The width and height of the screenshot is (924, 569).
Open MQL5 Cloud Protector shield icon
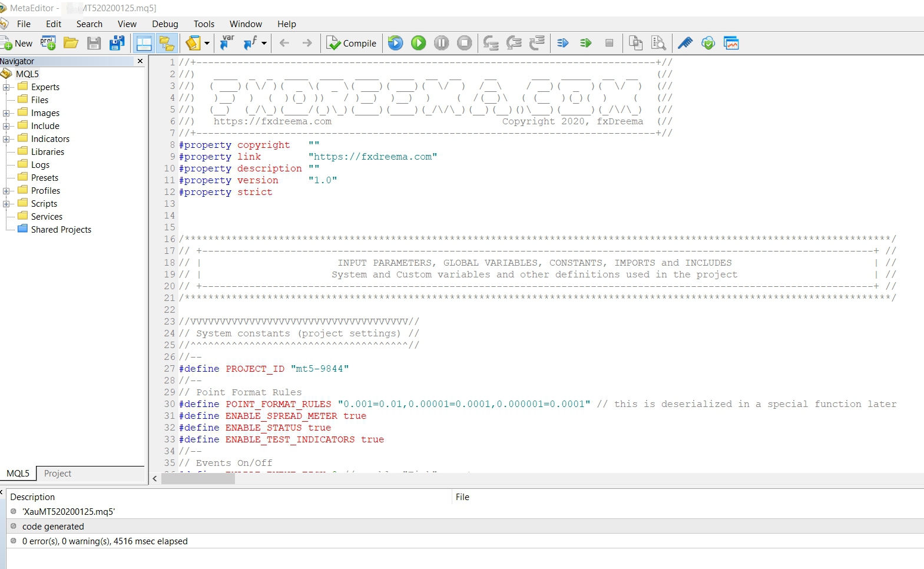pos(708,43)
